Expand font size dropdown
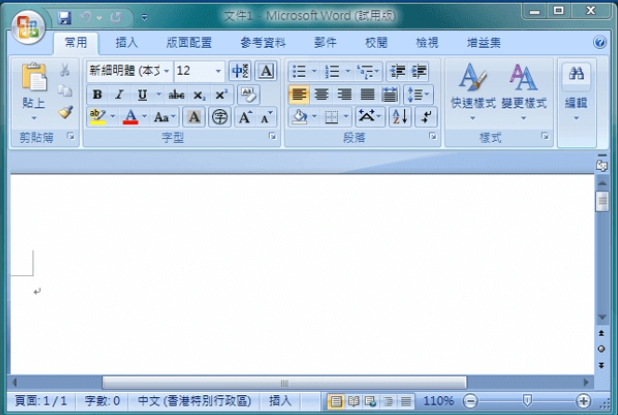 click(x=218, y=71)
